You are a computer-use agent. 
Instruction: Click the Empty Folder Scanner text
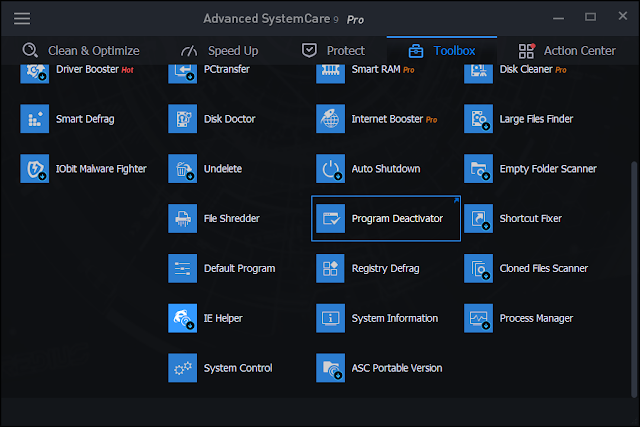click(x=548, y=169)
